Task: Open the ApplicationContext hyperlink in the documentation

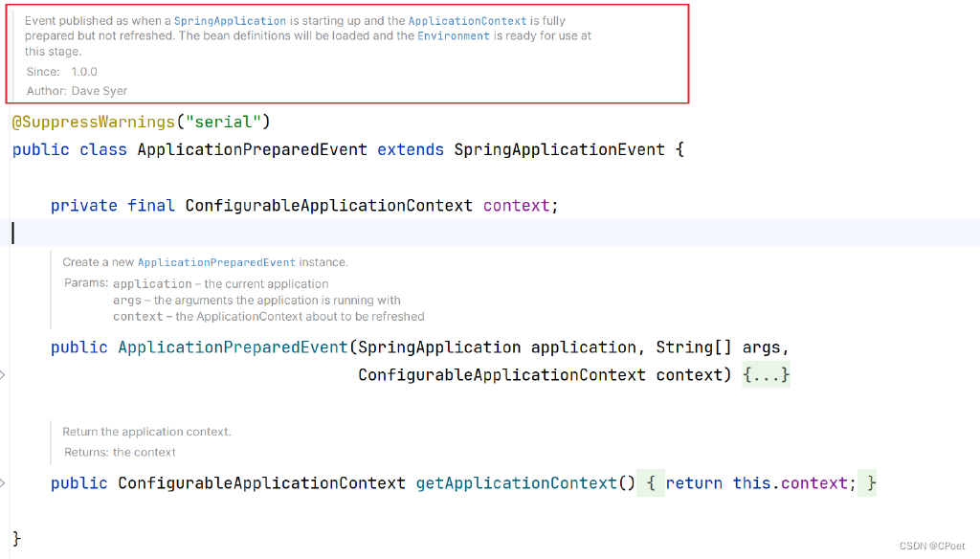Action: click(467, 20)
